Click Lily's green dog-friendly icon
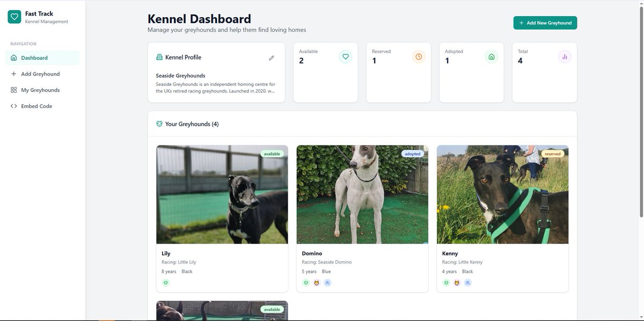644x321 pixels. (166, 283)
